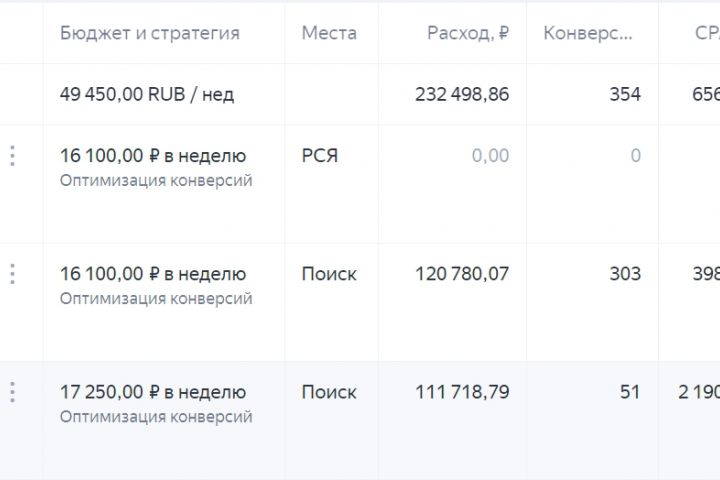
Task: Click the Конверс… column header
Action: click(587, 33)
